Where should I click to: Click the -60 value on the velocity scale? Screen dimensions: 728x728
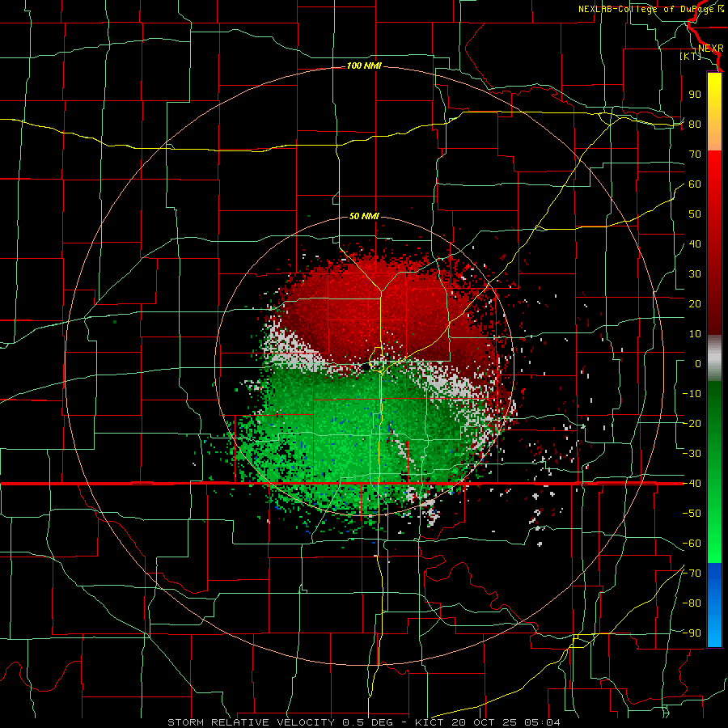pyautogui.click(x=692, y=544)
